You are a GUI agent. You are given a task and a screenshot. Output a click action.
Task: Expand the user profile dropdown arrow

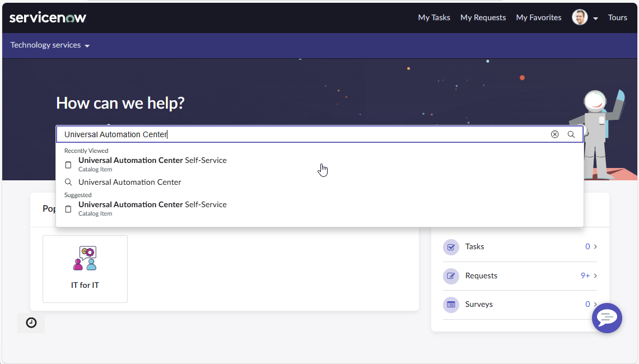[x=595, y=18]
